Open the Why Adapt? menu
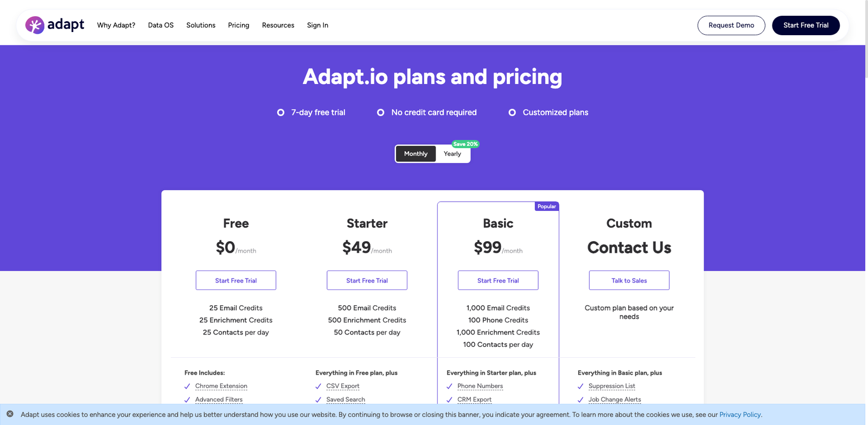This screenshot has height=425, width=868. [x=116, y=25]
